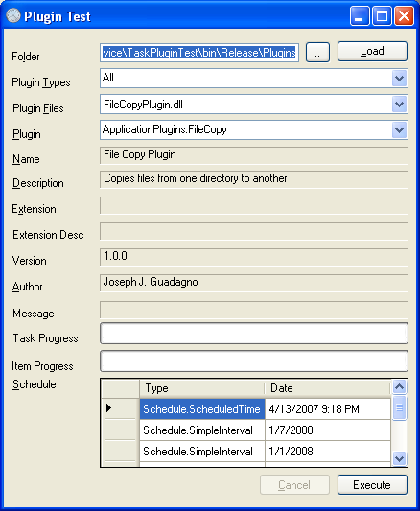The width and height of the screenshot is (420, 511).
Task: Click the Cancel button
Action: (x=294, y=484)
